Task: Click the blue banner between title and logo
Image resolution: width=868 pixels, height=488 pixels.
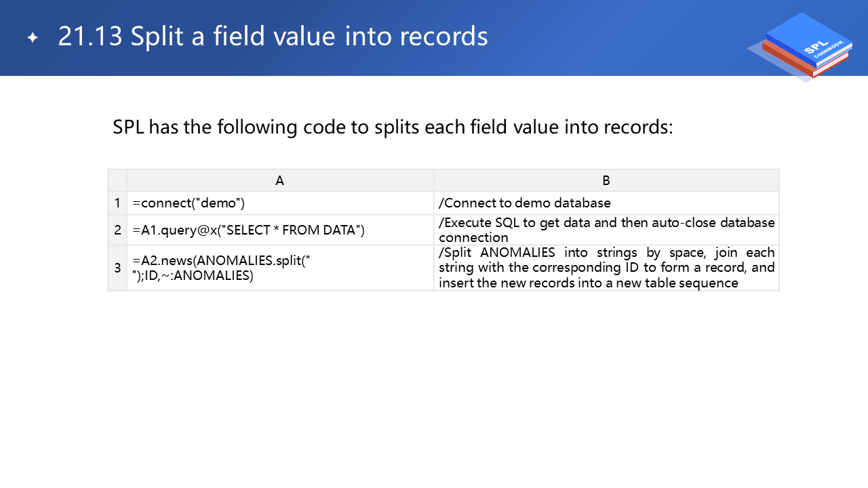Action: tap(610, 38)
